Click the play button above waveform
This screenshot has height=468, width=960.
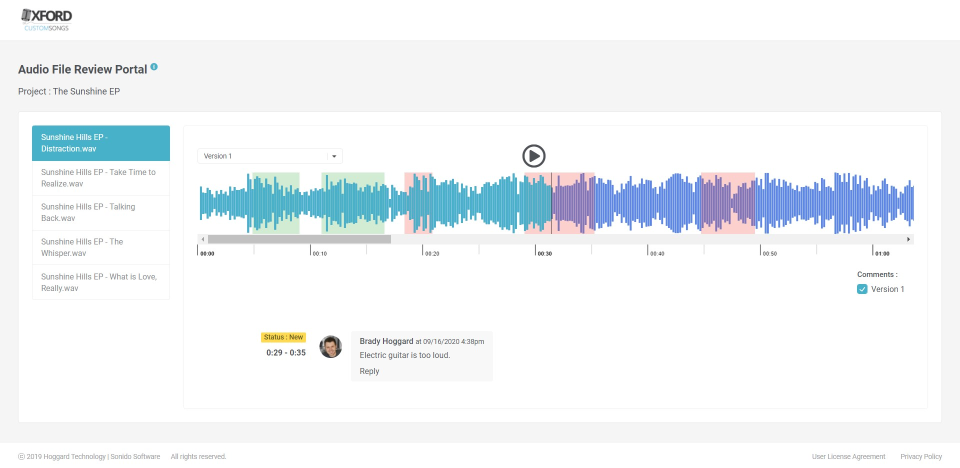click(x=534, y=155)
